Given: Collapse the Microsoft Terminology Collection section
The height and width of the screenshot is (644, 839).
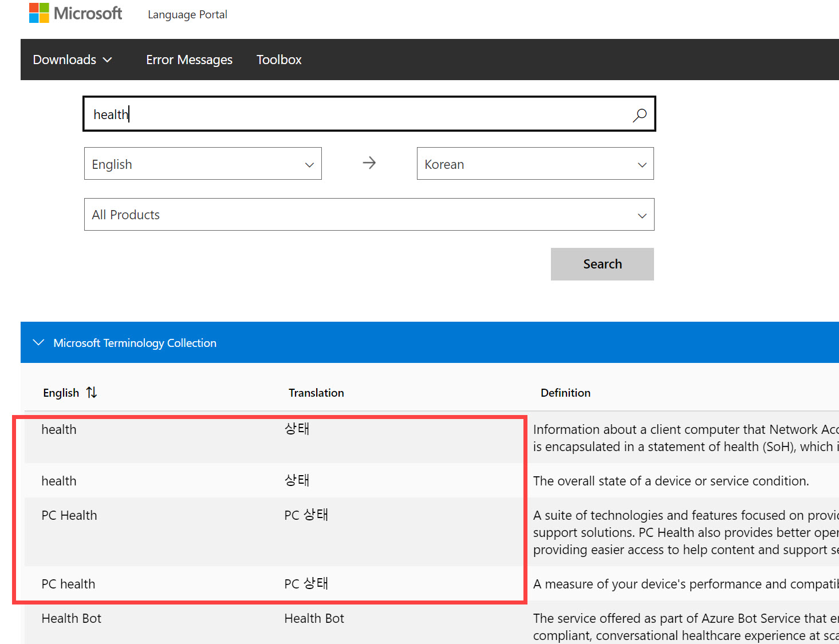Looking at the screenshot, I should pos(38,342).
